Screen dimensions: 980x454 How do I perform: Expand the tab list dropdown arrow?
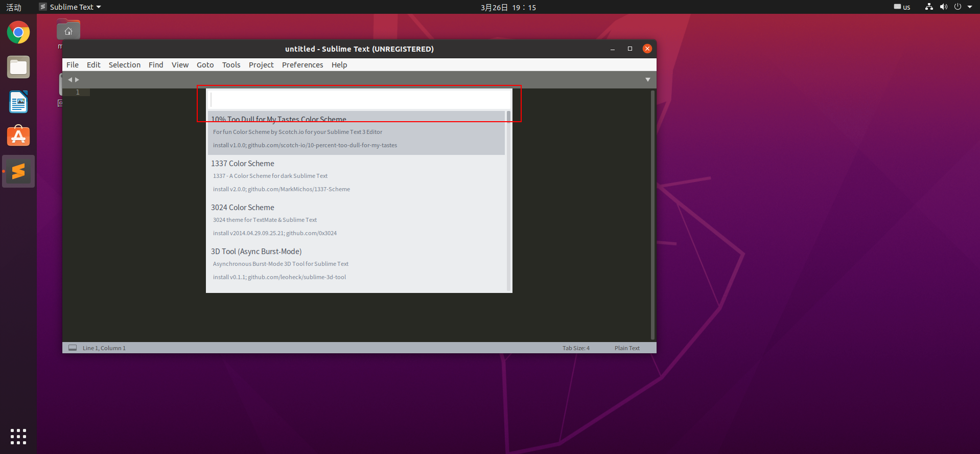pyautogui.click(x=648, y=80)
